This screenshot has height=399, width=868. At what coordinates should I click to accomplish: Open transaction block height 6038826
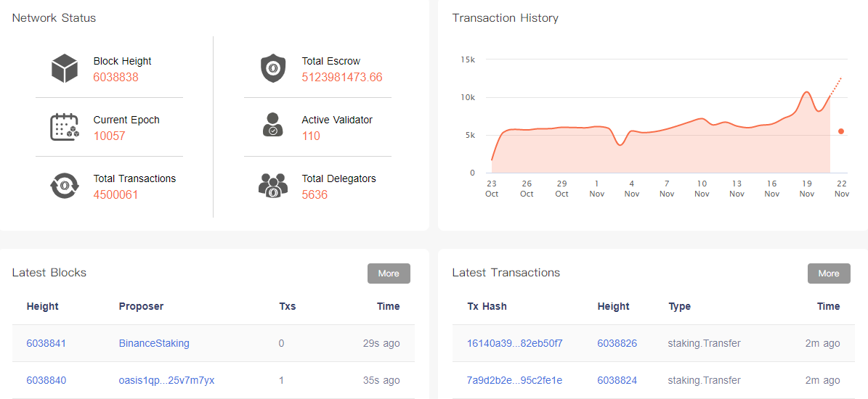click(617, 343)
